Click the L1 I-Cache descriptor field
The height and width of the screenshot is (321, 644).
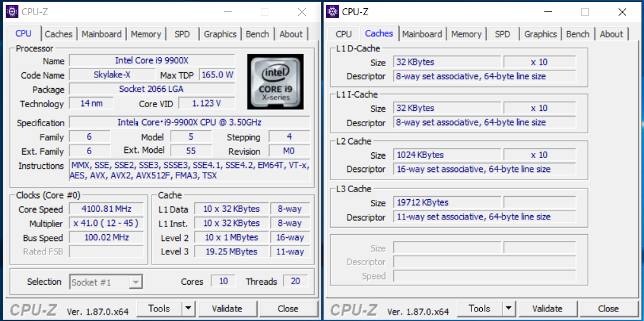(x=485, y=122)
